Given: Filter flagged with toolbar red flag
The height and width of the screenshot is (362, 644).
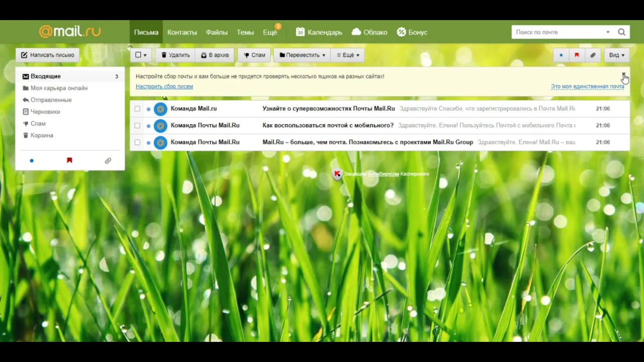Looking at the screenshot, I should (577, 55).
